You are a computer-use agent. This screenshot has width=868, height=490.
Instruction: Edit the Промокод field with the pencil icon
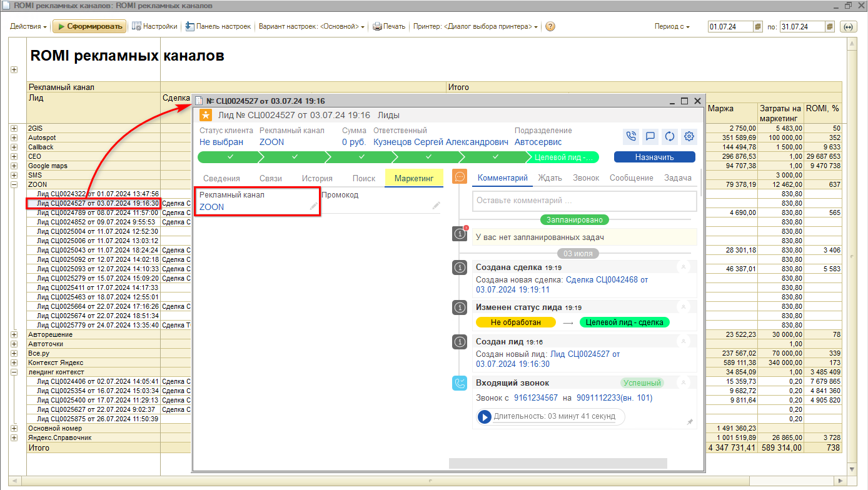tap(436, 205)
